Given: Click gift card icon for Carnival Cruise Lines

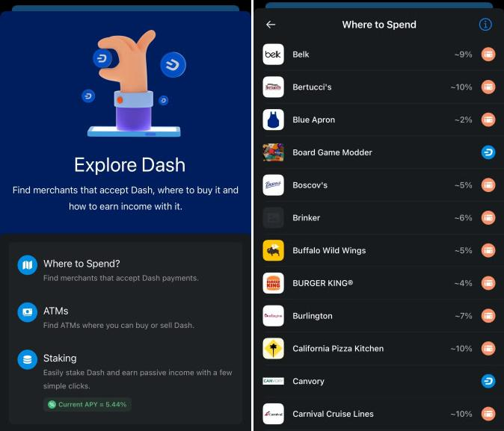Looking at the screenshot, I should (488, 414).
